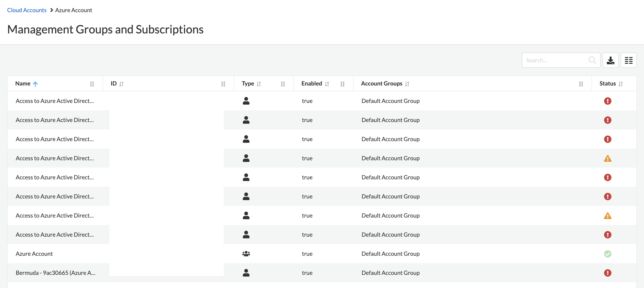
Task: Sort rows by Status column
Action: [620, 84]
